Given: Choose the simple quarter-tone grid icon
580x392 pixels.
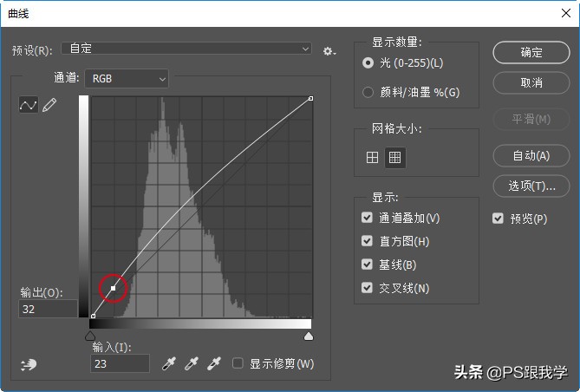Looking at the screenshot, I should coord(372,158).
